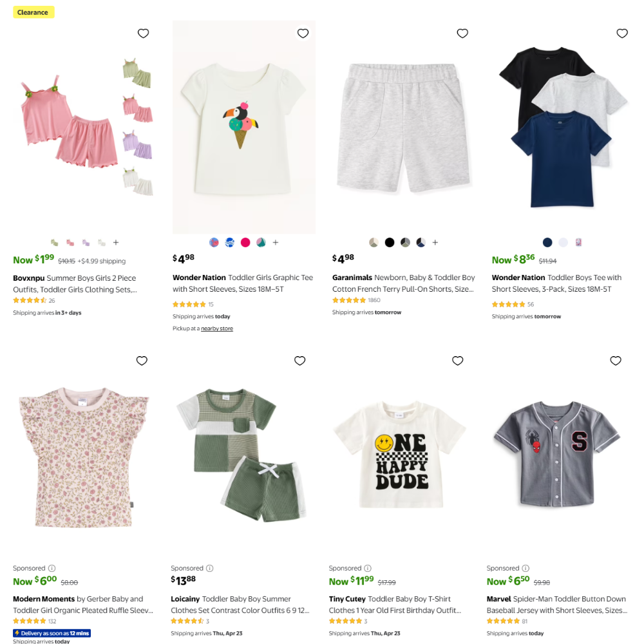The image size is (644, 644).
Task: Heart the Wonder Nation 3-pack boys tees
Action: click(x=621, y=33)
